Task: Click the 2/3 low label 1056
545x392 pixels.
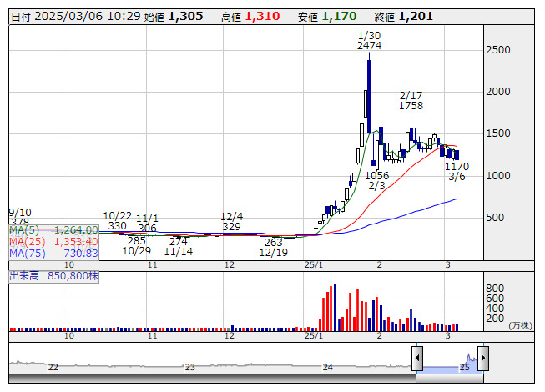Action: point(376,175)
